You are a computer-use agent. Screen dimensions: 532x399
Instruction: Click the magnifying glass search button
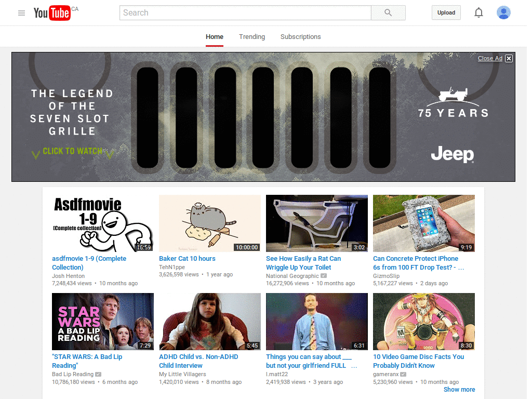[388, 13]
